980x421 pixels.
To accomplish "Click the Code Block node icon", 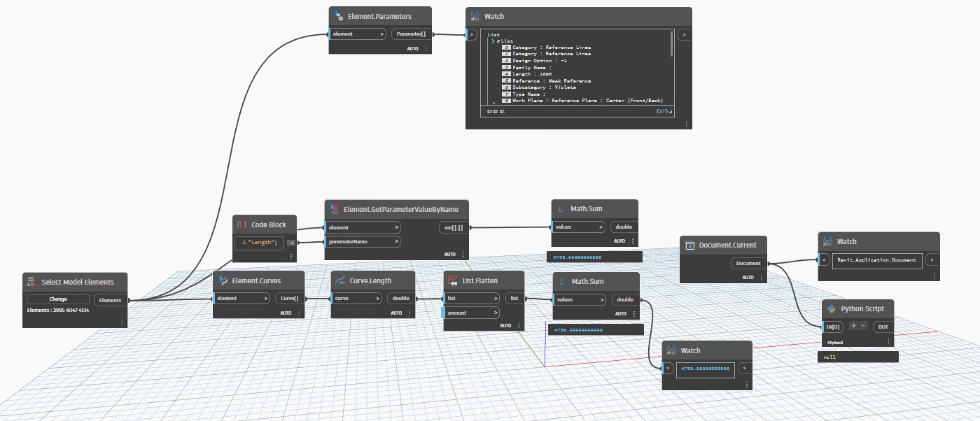I will (242, 224).
